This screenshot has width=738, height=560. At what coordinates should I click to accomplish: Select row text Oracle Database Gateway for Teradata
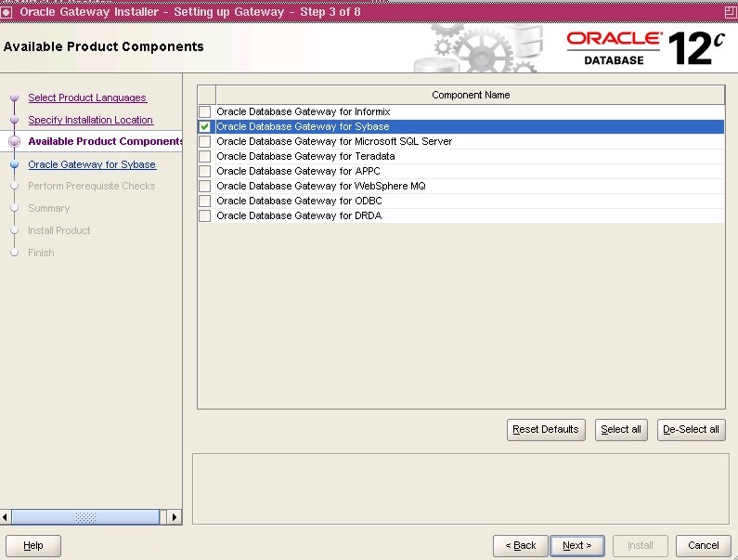(305, 156)
